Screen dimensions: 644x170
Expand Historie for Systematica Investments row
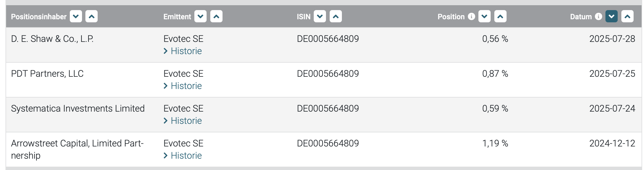(186, 121)
